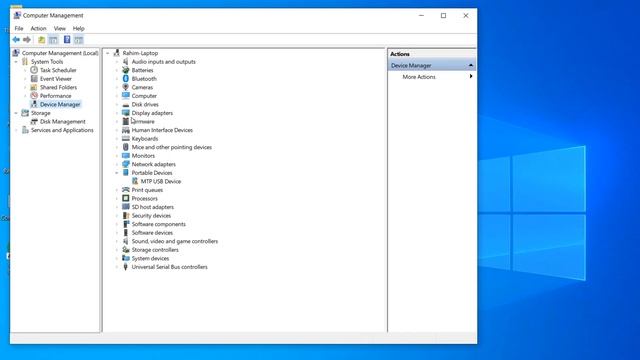This screenshot has width=640, height=360.
Task: Click the Disk Management icon
Action: click(x=34, y=122)
